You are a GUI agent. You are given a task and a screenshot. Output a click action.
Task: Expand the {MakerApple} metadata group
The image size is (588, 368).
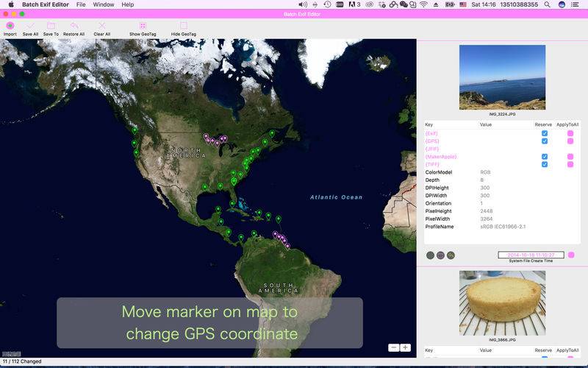tap(441, 157)
